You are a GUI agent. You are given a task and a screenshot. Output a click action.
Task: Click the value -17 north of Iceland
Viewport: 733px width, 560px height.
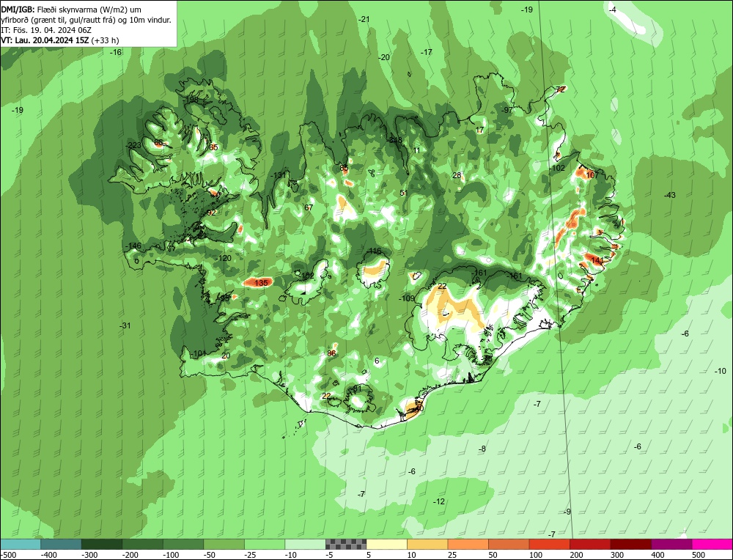click(427, 52)
